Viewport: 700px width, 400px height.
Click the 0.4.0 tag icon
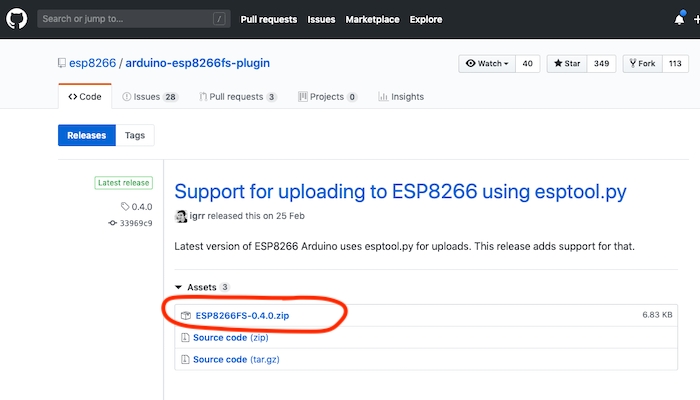[125, 207]
